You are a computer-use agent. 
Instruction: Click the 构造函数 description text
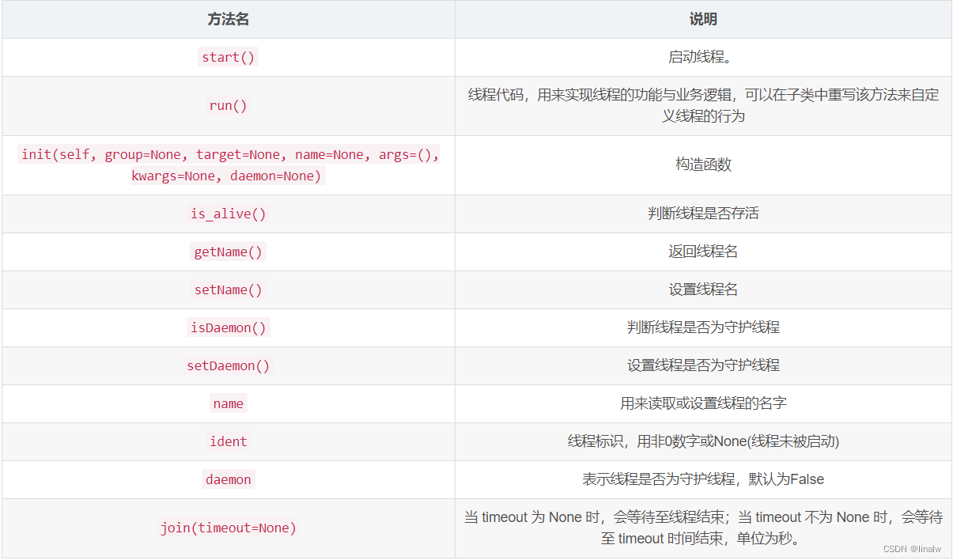click(x=703, y=165)
